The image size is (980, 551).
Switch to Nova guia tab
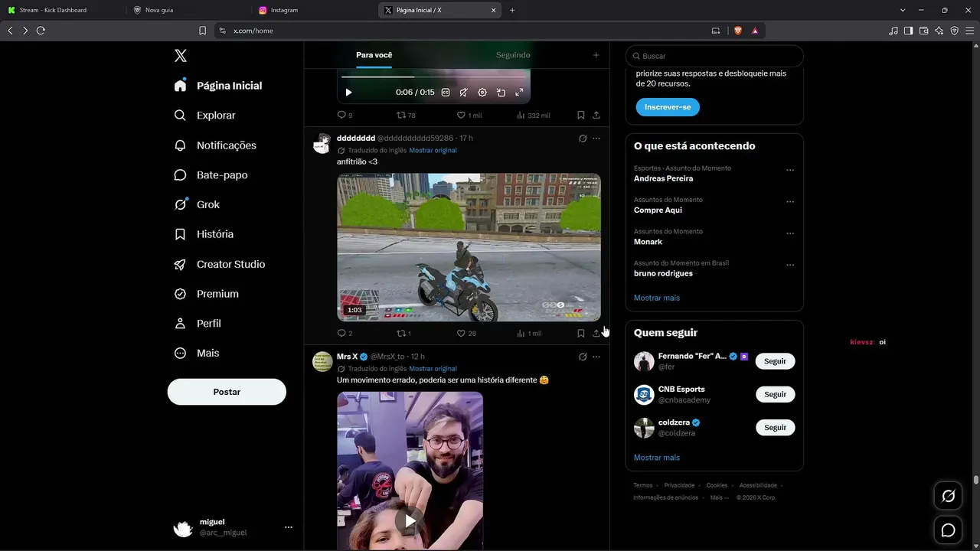pyautogui.click(x=188, y=10)
